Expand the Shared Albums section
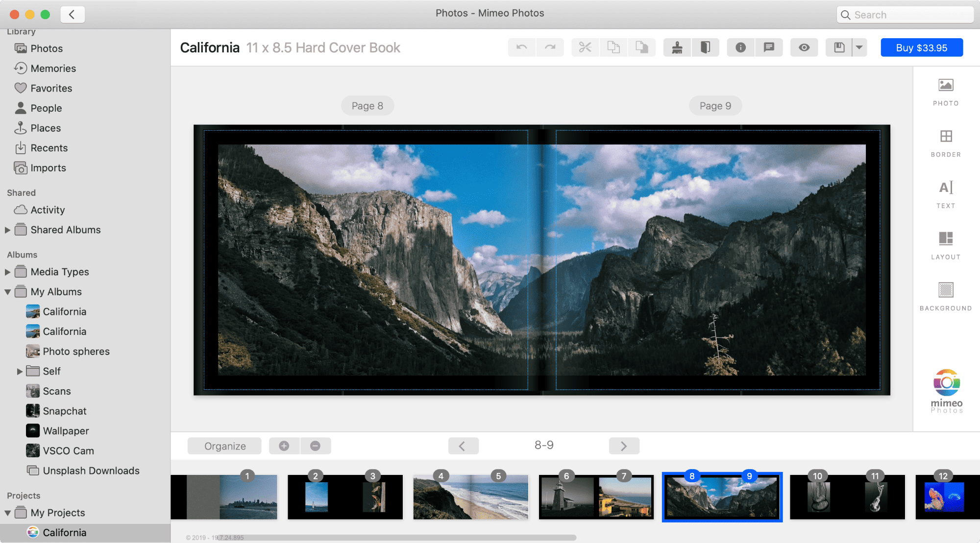980x543 pixels. [7, 229]
